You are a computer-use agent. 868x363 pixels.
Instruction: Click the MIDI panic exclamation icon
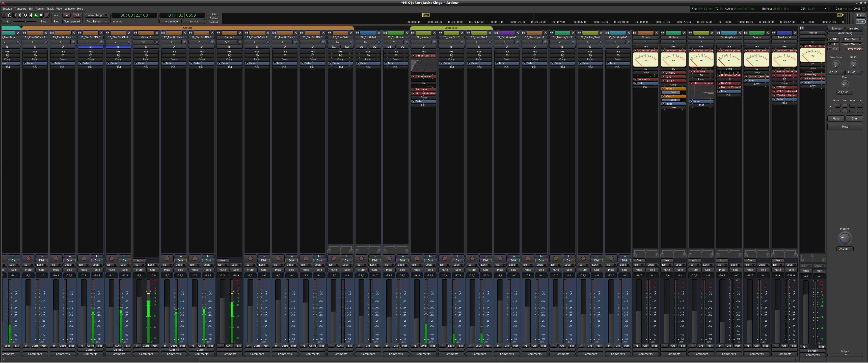[x=4, y=15]
